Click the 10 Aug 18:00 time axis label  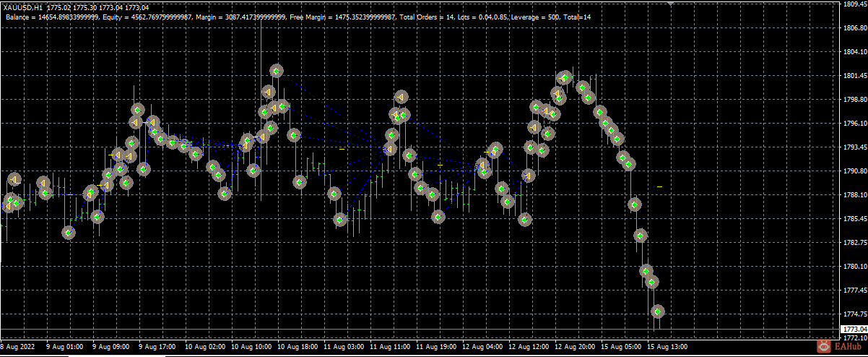click(x=298, y=348)
